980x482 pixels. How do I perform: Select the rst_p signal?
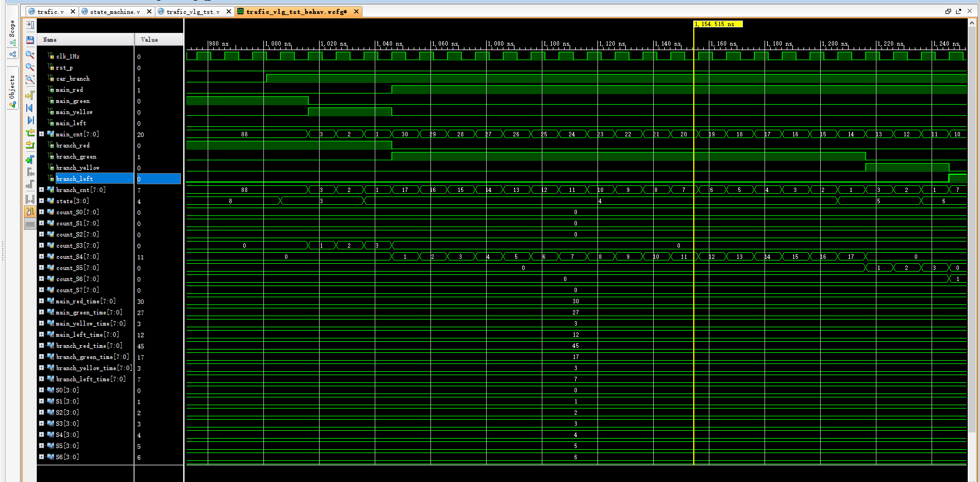[x=64, y=67]
